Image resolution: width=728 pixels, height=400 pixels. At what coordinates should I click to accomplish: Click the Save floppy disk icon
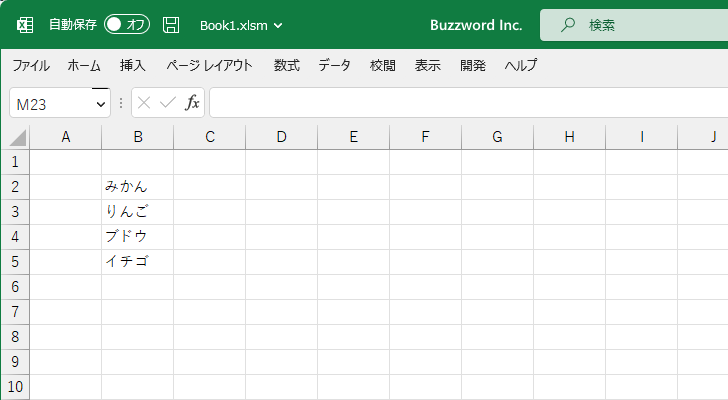click(171, 25)
